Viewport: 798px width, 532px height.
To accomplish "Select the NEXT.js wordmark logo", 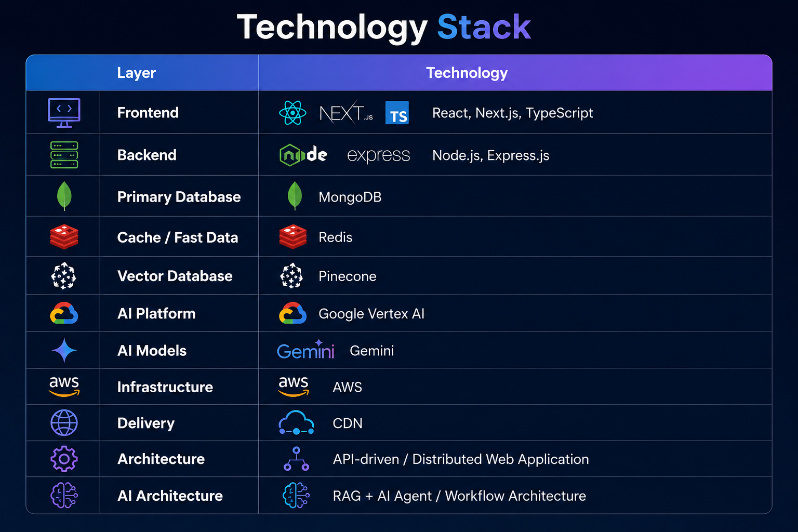I will (346, 113).
